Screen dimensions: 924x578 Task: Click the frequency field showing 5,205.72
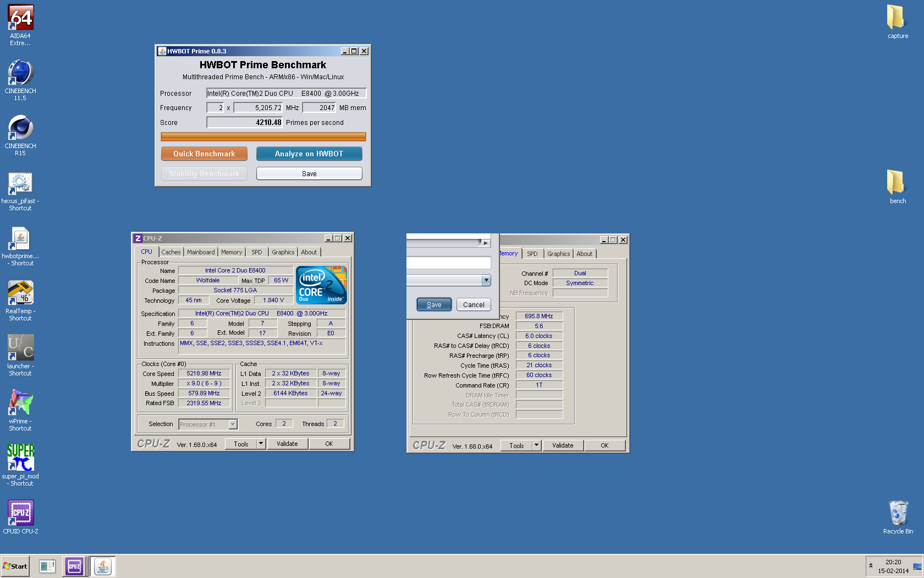click(258, 107)
